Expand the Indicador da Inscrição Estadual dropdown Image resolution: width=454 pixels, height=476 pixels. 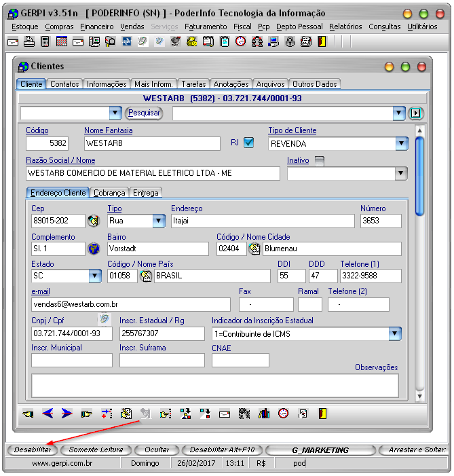click(395, 333)
